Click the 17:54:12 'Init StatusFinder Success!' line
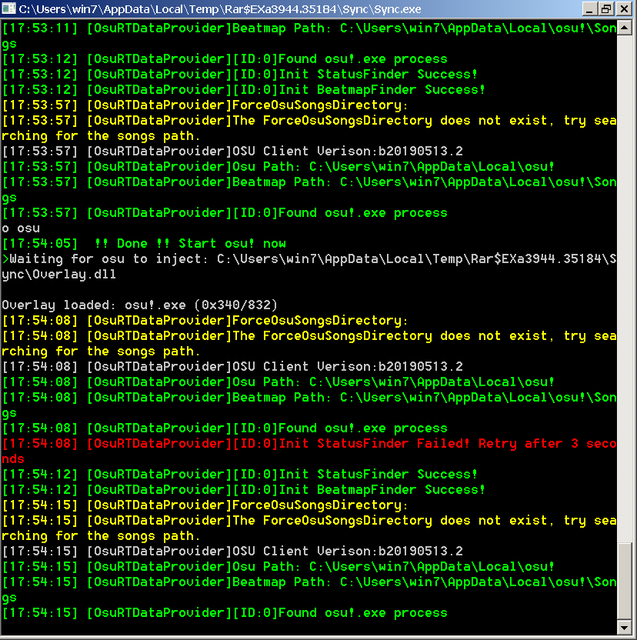This screenshot has width=637, height=640. point(240,474)
